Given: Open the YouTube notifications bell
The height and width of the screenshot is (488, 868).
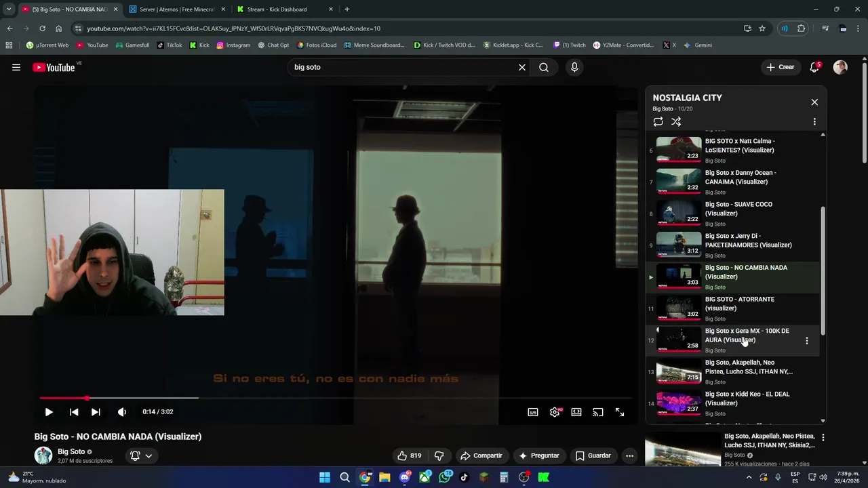Looking at the screenshot, I should pyautogui.click(x=814, y=67).
